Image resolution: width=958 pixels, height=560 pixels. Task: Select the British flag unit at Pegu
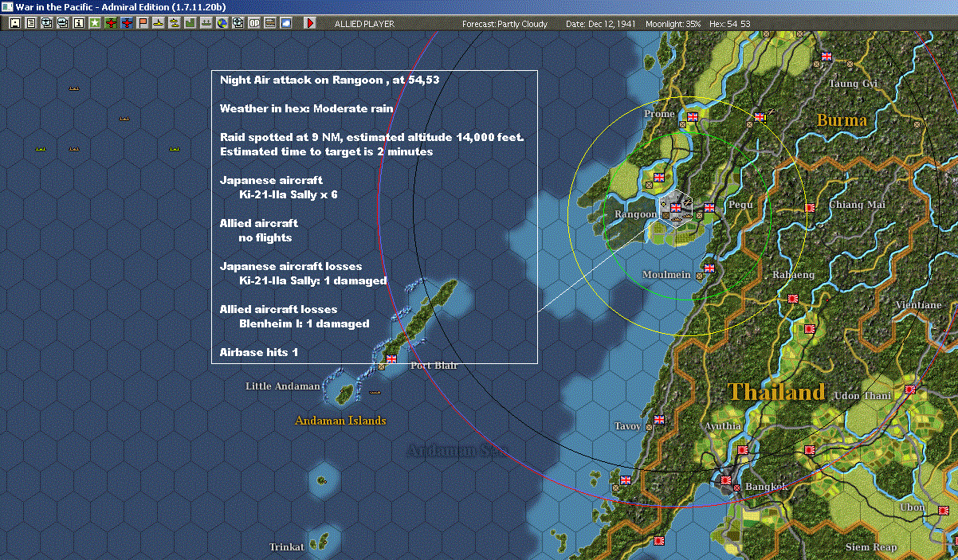tap(709, 208)
